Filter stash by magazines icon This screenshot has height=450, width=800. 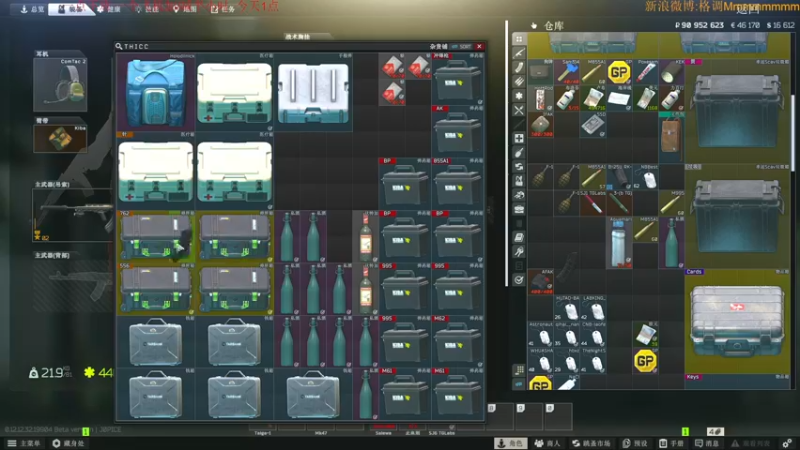(519, 67)
